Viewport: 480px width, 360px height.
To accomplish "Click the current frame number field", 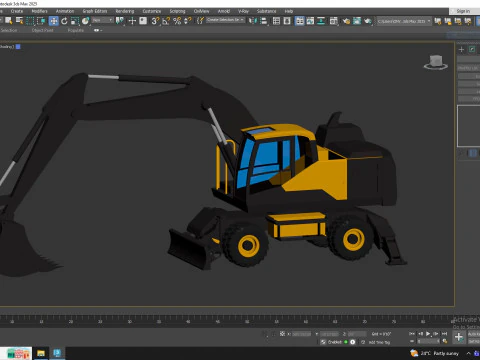I will coord(429,341).
